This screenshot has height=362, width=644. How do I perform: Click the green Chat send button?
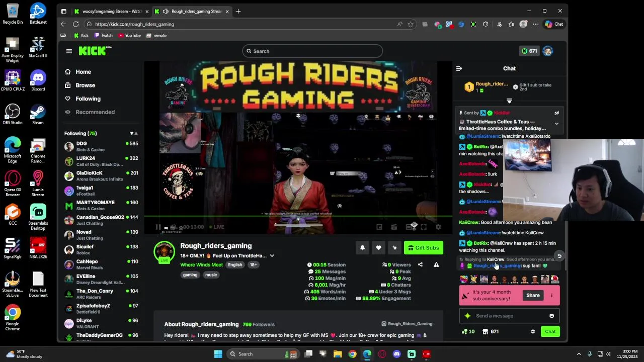point(550,331)
